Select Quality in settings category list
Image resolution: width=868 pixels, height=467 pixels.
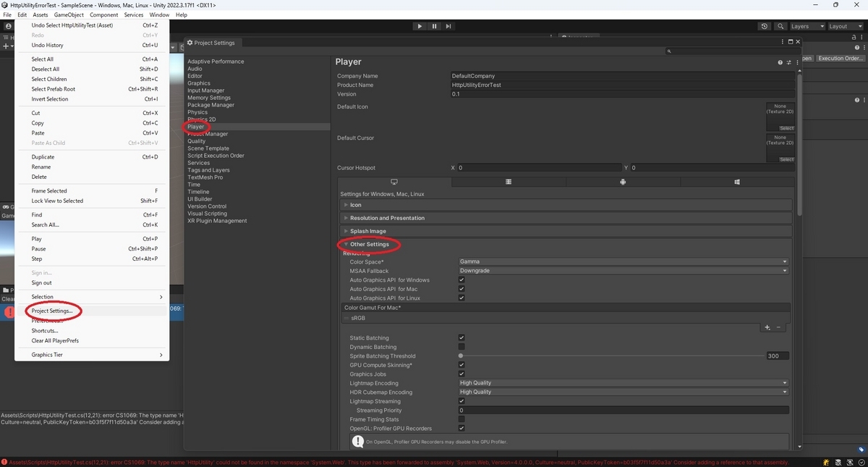(197, 141)
